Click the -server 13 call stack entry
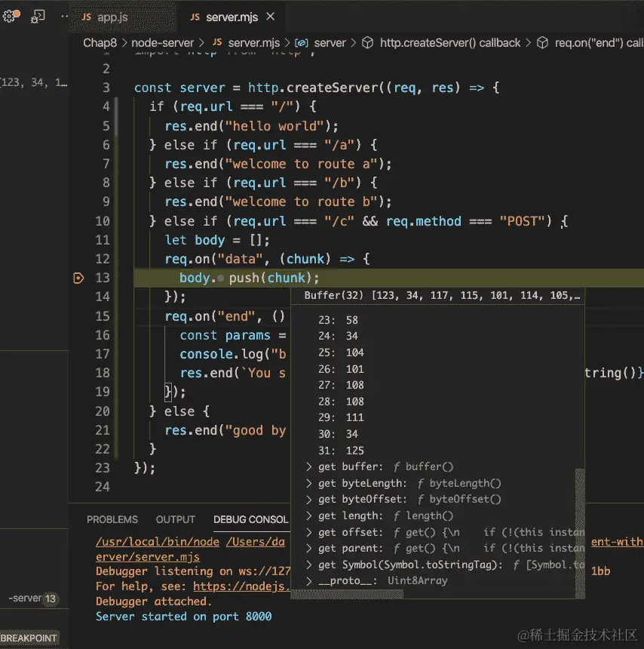The width and height of the screenshot is (644, 649). pos(33,598)
